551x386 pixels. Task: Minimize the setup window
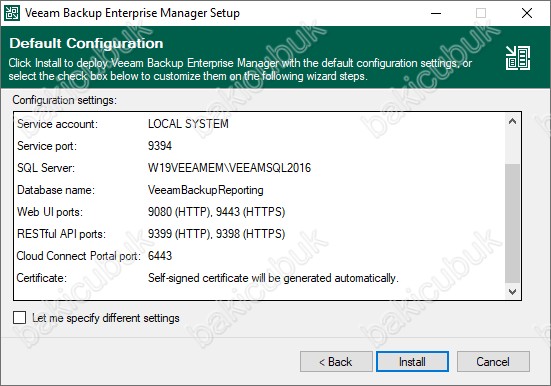(436, 13)
